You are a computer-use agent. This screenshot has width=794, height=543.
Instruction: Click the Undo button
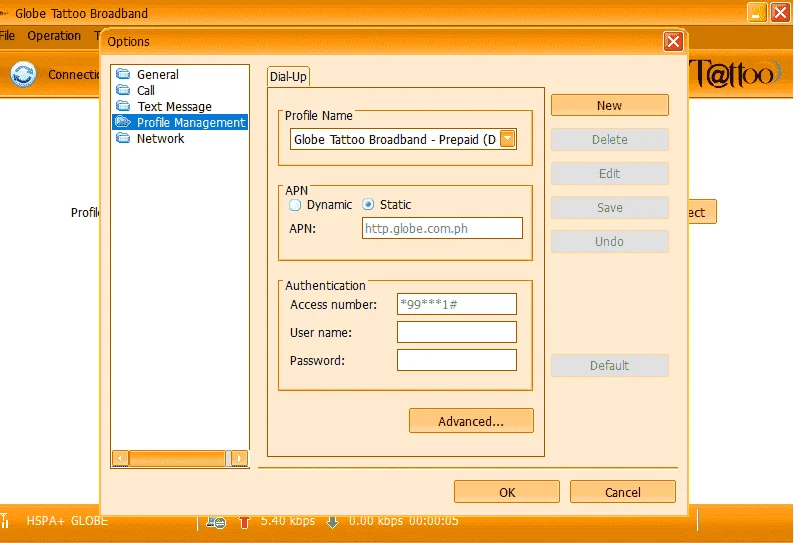pyautogui.click(x=610, y=241)
